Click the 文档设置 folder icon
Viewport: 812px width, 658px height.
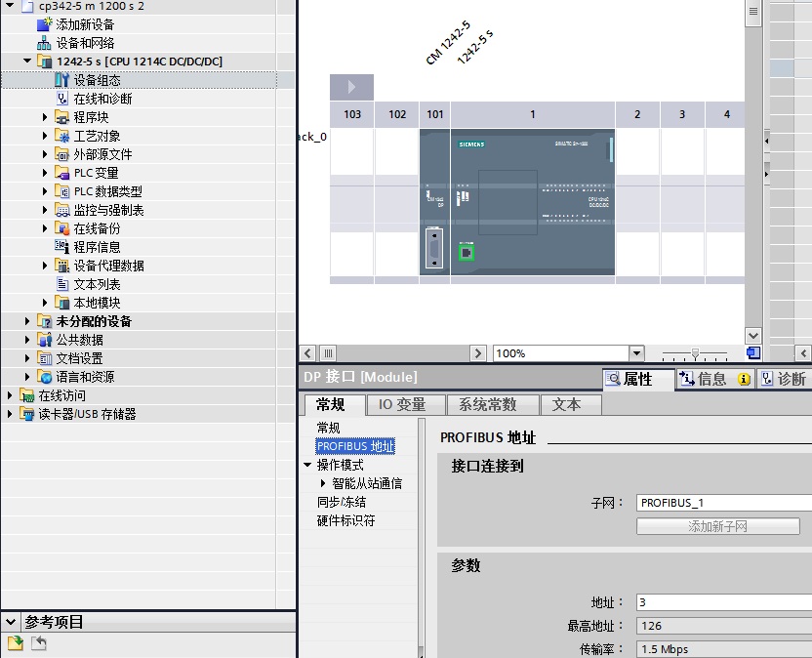pyautogui.click(x=45, y=358)
